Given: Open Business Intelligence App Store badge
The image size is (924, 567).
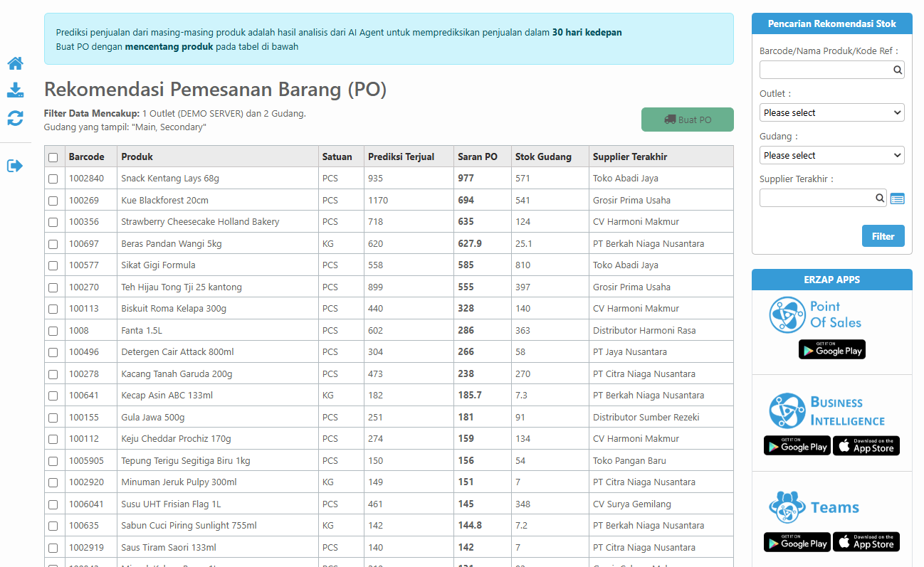Looking at the screenshot, I should tap(866, 446).
